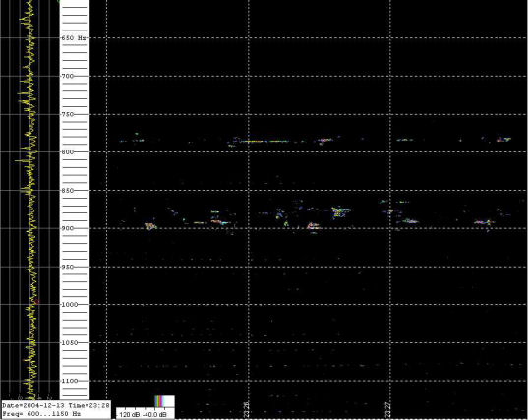Click the 700 frequency scale label

click(x=67, y=76)
